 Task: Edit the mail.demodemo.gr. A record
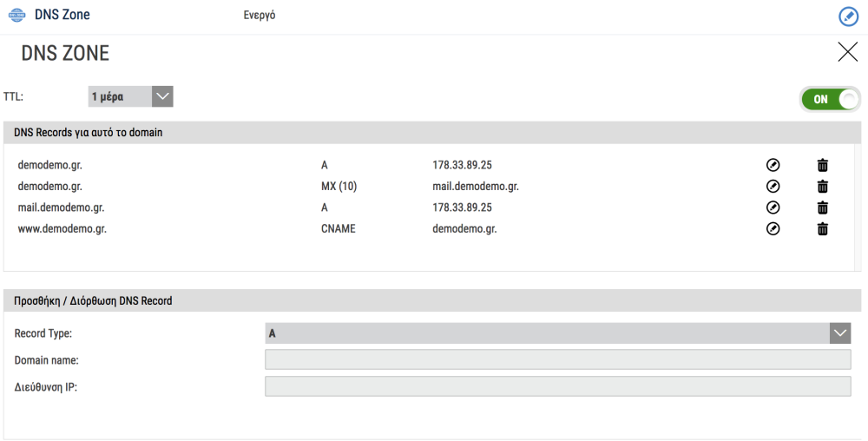tap(773, 207)
